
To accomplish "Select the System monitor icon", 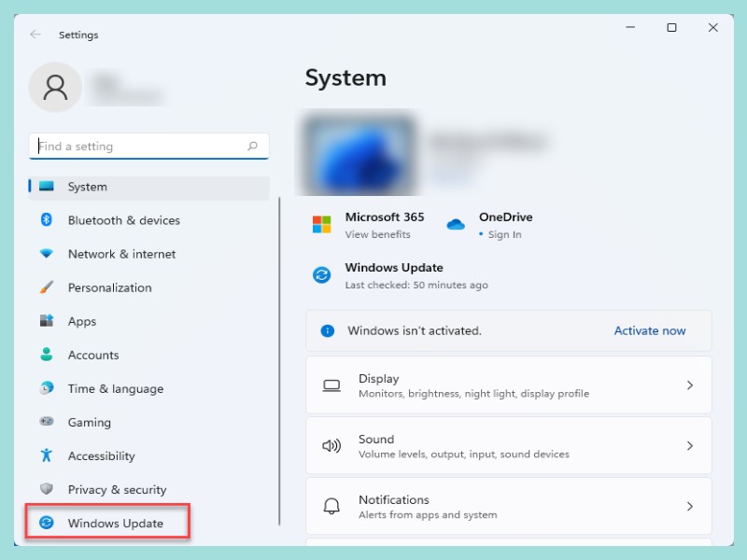I will click(46, 186).
